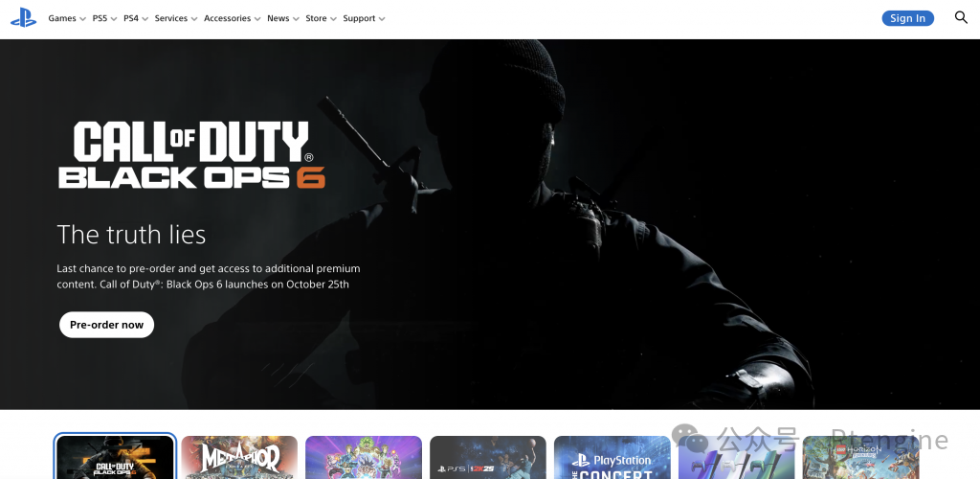Click the Call of Duty Black Ops 6 logo

191,155
